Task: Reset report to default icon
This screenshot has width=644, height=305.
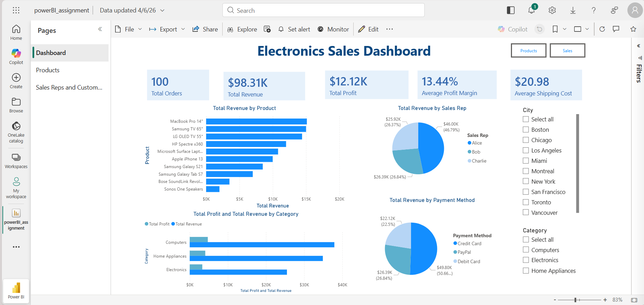Action: click(x=540, y=29)
